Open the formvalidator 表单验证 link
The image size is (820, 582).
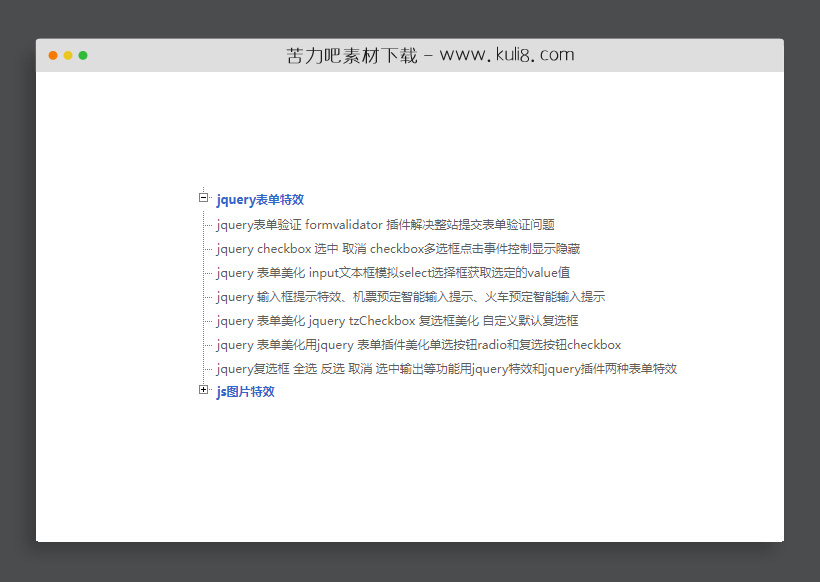386,224
